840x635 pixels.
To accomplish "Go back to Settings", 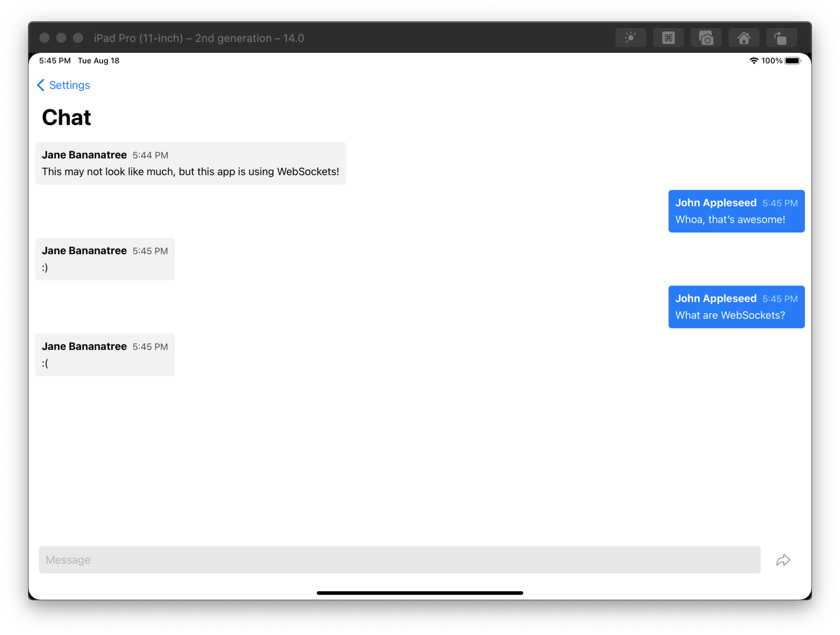I will 70,85.
